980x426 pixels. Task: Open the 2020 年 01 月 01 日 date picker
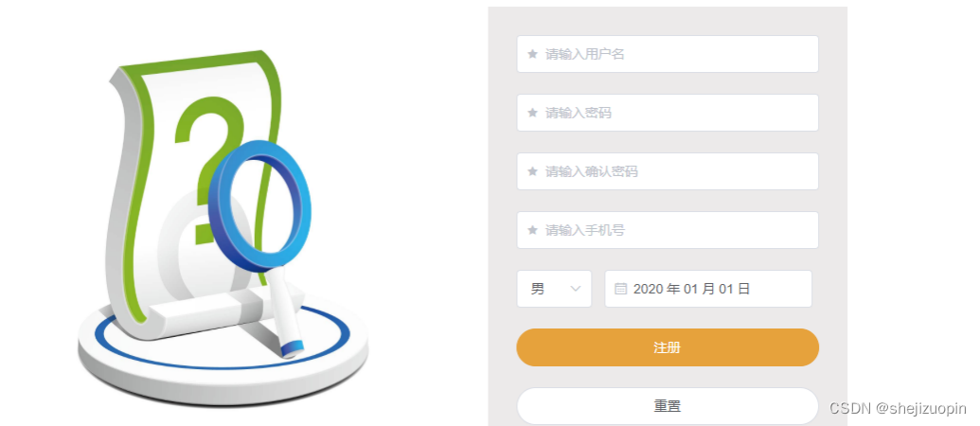click(x=708, y=289)
